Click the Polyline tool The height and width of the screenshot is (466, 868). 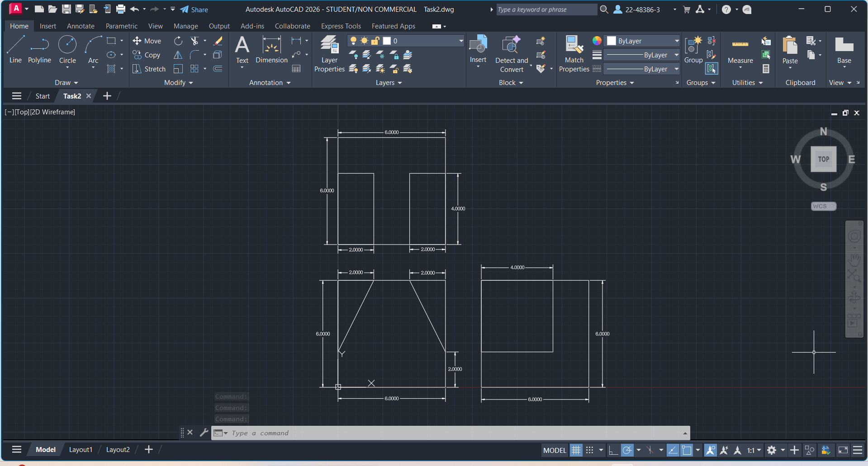(39, 50)
